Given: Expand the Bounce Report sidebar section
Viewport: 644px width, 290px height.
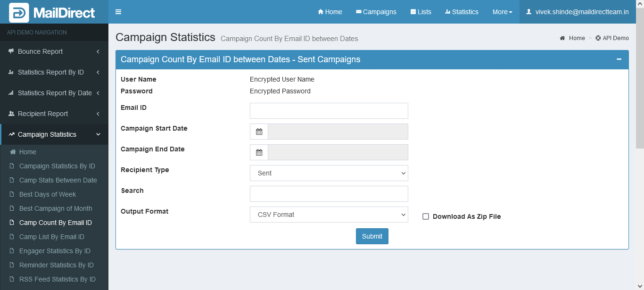Looking at the screenshot, I should point(54,51).
